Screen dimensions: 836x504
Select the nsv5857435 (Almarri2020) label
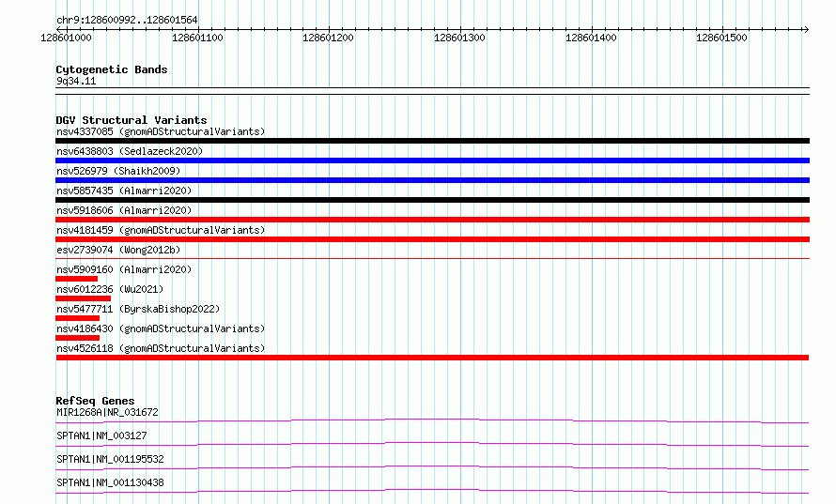(124, 191)
